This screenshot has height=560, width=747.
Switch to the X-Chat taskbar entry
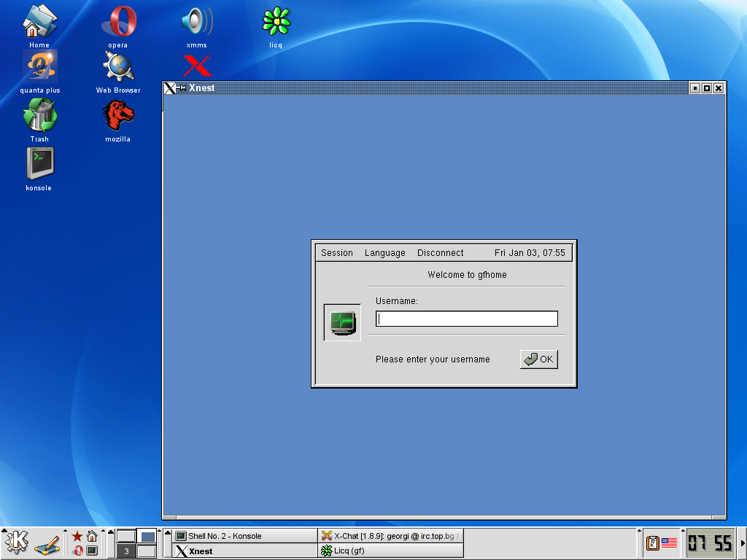391,536
